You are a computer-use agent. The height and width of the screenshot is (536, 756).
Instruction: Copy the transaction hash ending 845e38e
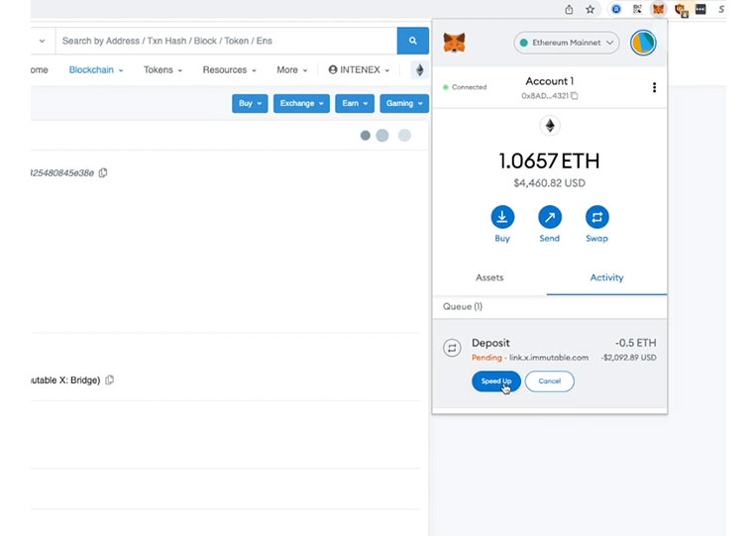click(x=103, y=172)
